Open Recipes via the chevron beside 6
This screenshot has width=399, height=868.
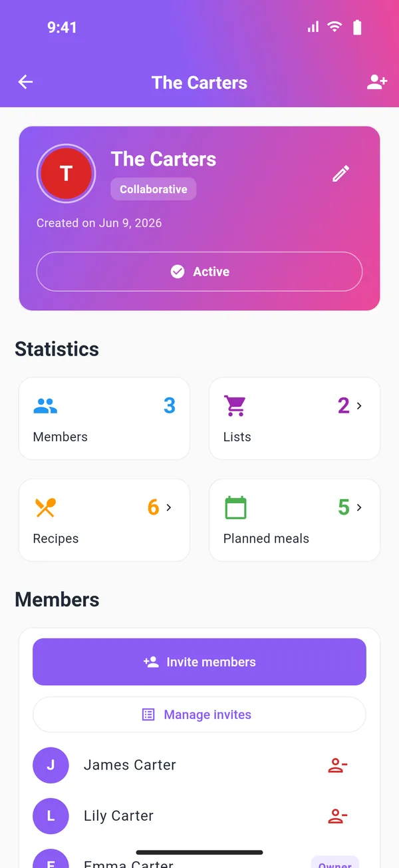tap(169, 507)
